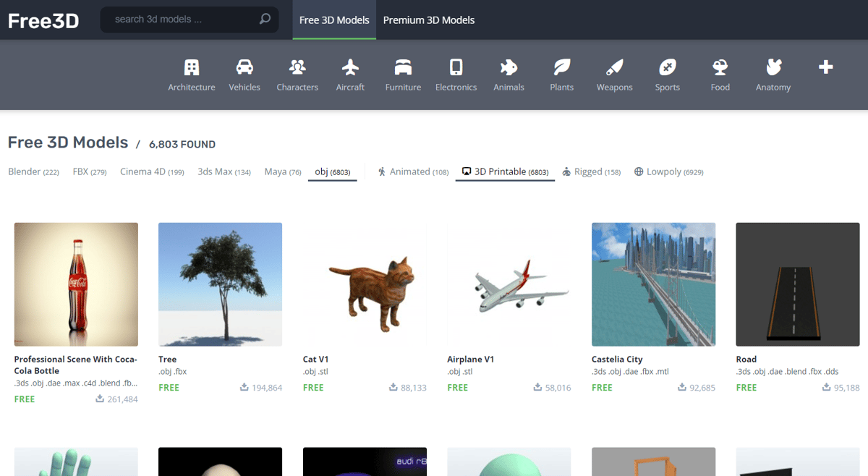Open the Tree model thumbnail

click(220, 284)
